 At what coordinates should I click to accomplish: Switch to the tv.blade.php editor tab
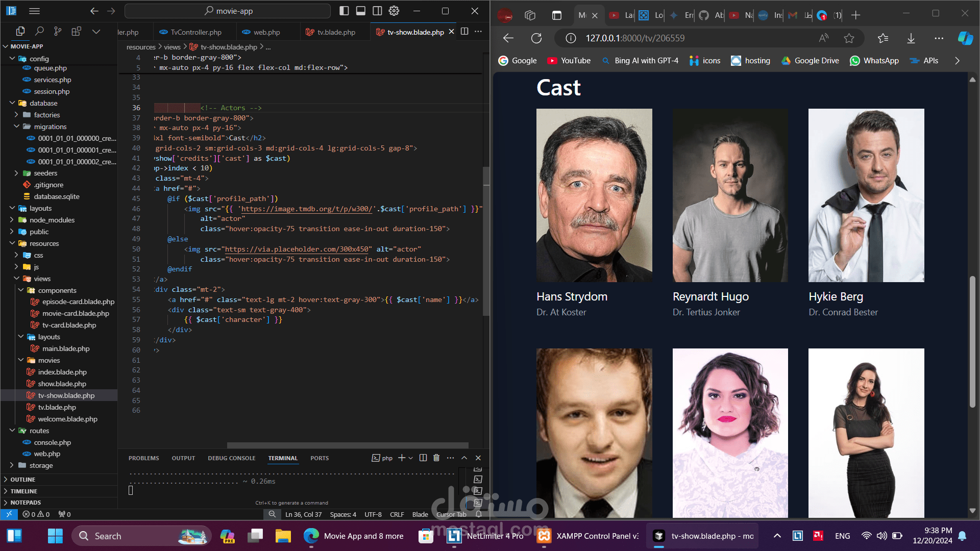tap(336, 32)
